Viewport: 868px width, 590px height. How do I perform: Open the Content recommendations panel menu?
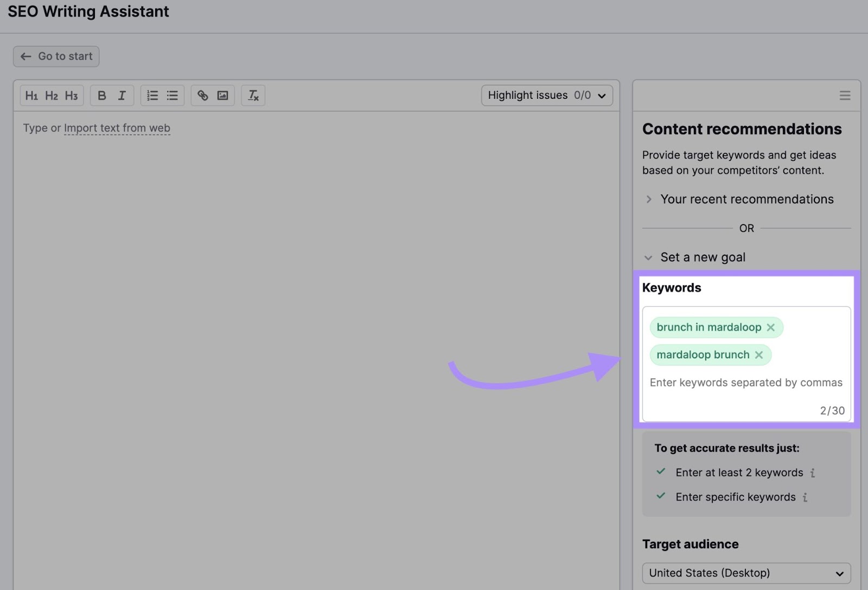[844, 95]
